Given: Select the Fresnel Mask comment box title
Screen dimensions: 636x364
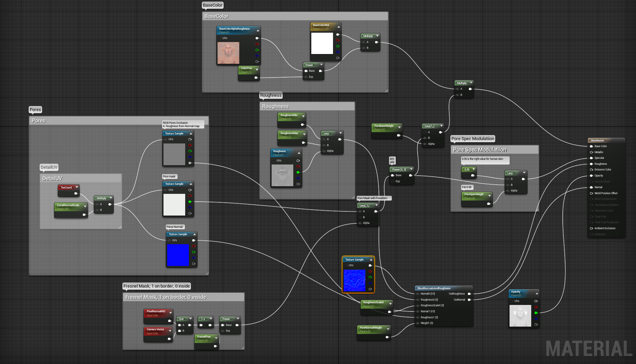Looking at the screenshot, I should click(x=166, y=297).
